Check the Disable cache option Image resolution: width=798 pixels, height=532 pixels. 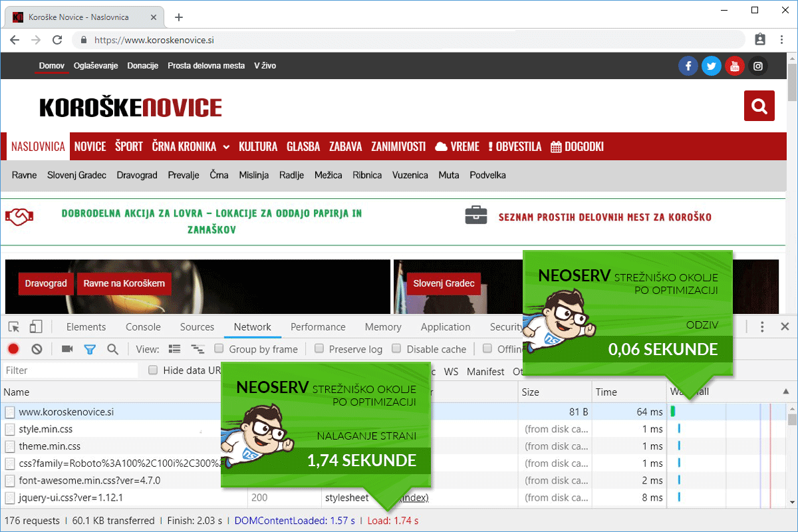pos(397,348)
